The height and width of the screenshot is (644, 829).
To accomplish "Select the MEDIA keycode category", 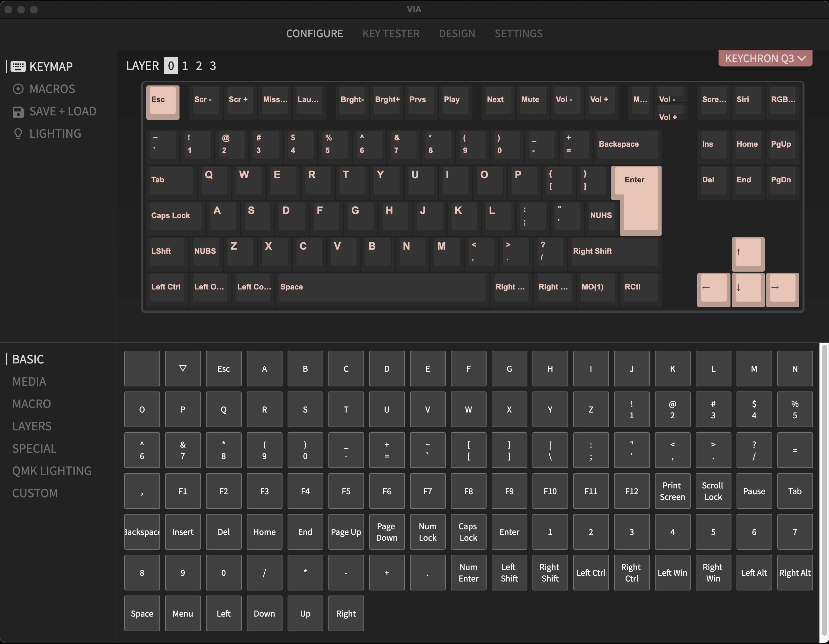I will coord(29,381).
